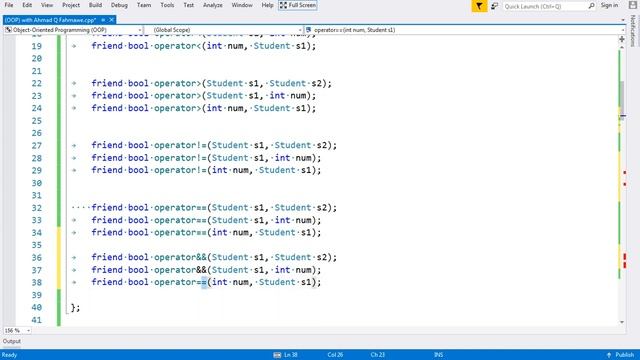Click the Student type on line 24

tap(272, 108)
